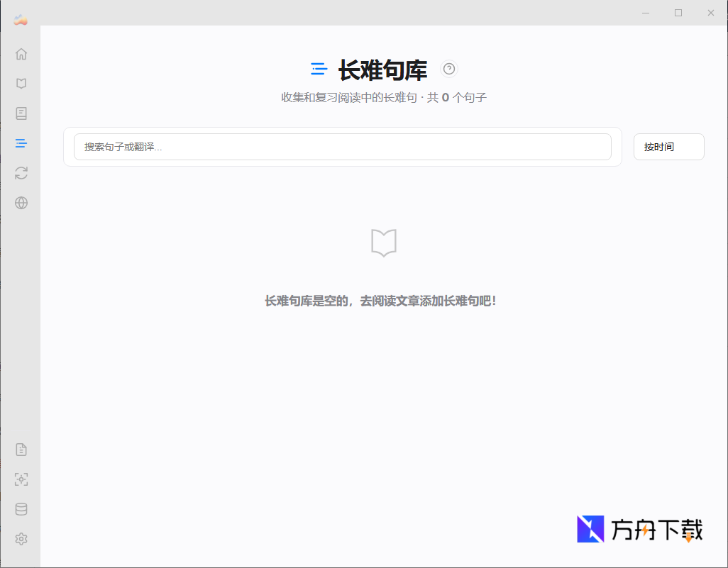
Task: Click the sentence search input field
Action: (343, 147)
